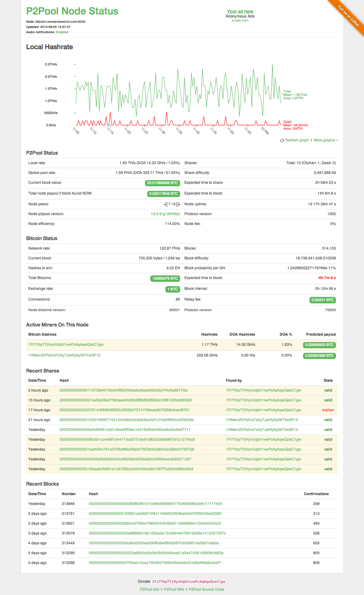Click the Share difficulty 3,497,966.59 value
This screenshot has width=364, height=595.
[325, 173]
